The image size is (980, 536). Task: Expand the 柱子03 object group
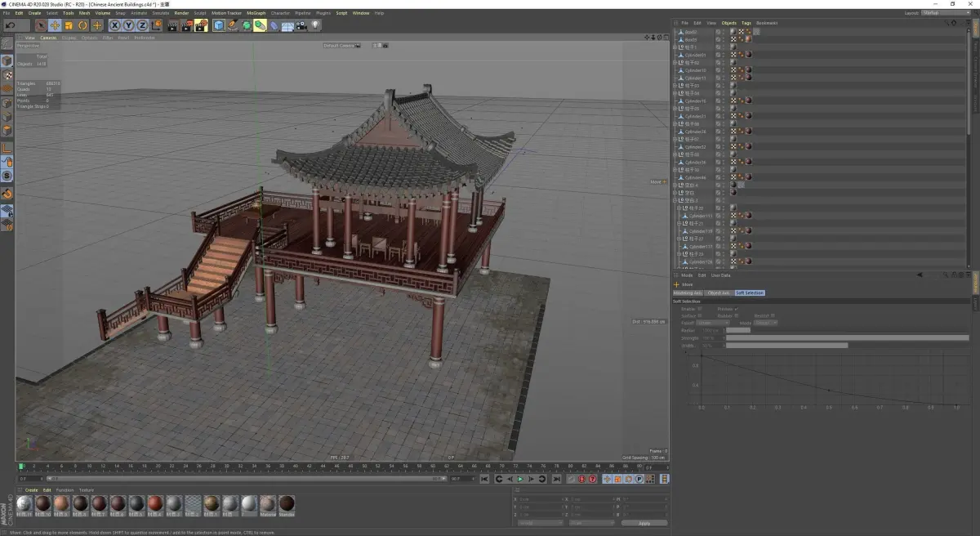676,85
